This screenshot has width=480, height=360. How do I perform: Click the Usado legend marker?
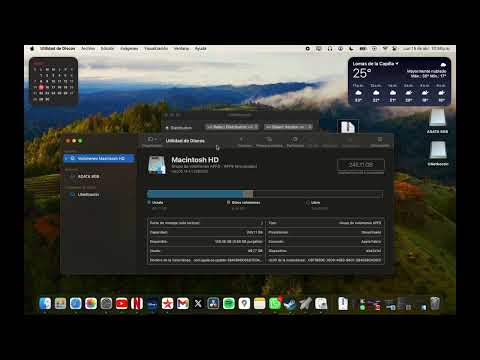(x=149, y=202)
